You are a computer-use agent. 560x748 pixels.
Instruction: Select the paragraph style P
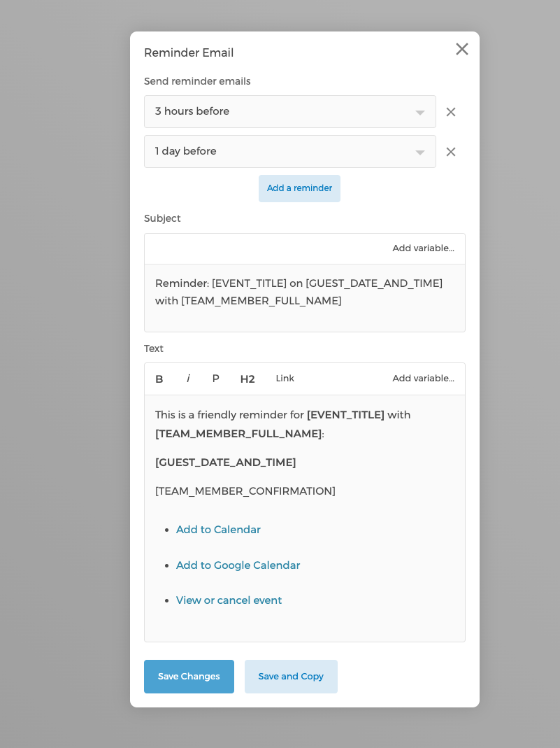pos(215,379)
